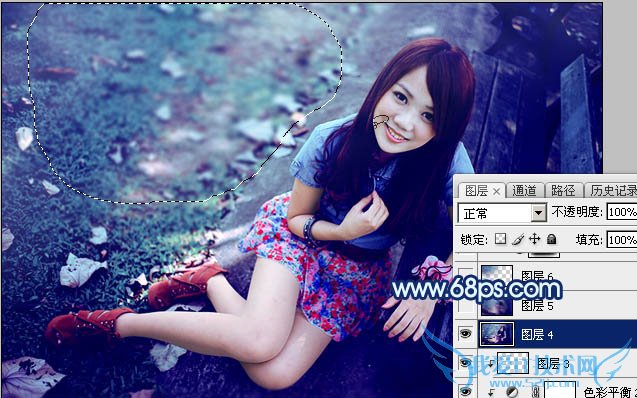
Task: Select 图层 5 thumbnail
Action: pyautogui.click(x=497, y=305)
